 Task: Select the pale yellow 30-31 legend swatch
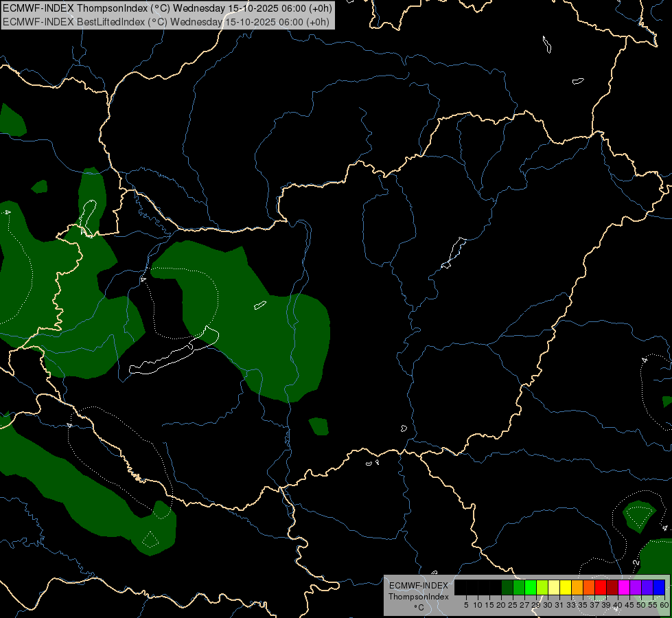click(554, 587)
